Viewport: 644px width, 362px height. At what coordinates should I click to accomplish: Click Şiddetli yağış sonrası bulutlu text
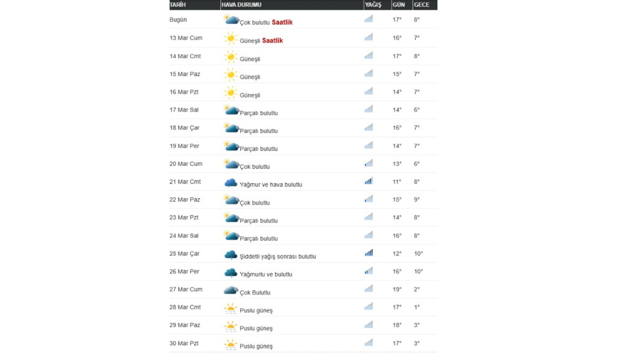click(x=277, y=256)
